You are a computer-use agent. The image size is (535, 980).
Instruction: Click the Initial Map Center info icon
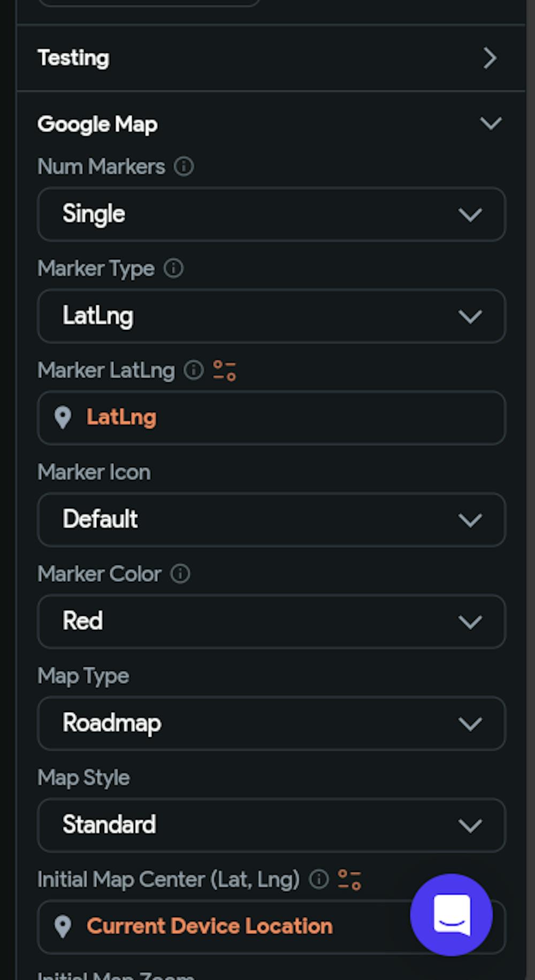319,879
